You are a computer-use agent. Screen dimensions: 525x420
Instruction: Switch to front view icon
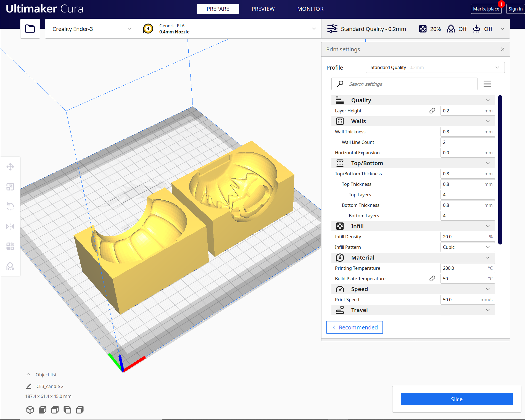tap(43, 410)
